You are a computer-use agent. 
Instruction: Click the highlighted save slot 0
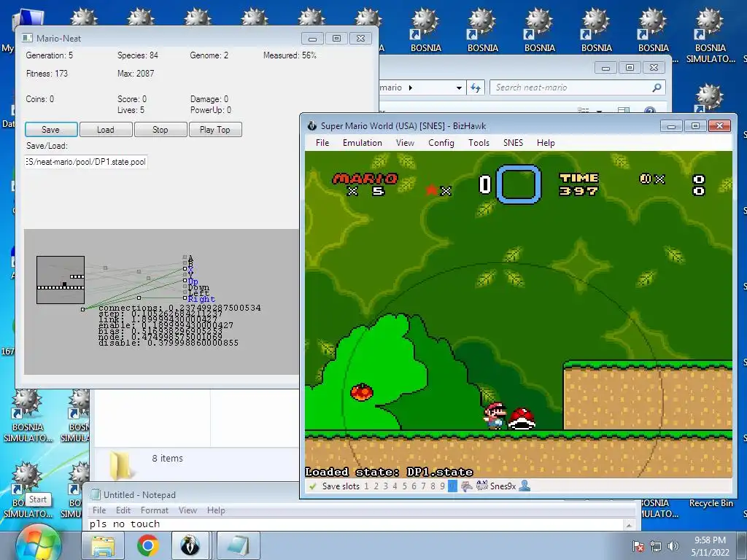tap(452, 486)
